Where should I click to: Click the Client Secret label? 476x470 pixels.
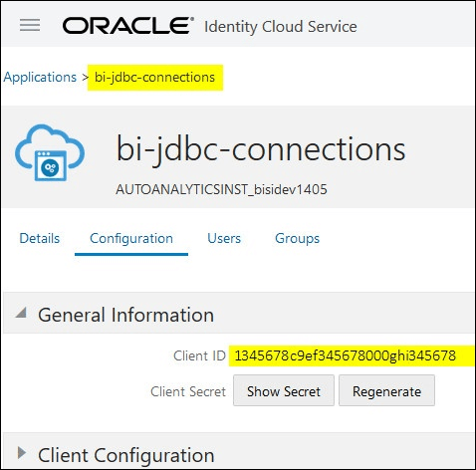coord(188,391)
